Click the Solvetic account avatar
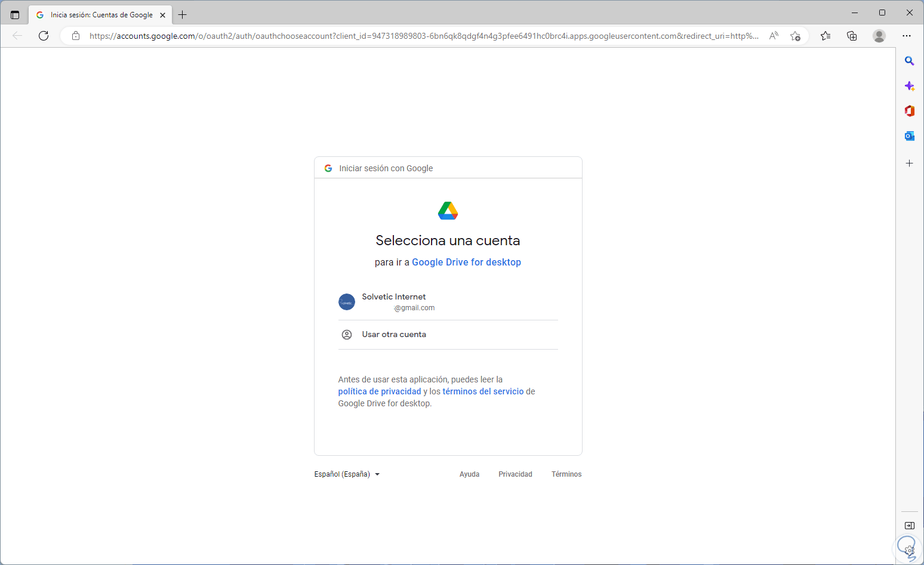This screenshot has height=565, width=924. pyautogui.click(x=347, y=302)
